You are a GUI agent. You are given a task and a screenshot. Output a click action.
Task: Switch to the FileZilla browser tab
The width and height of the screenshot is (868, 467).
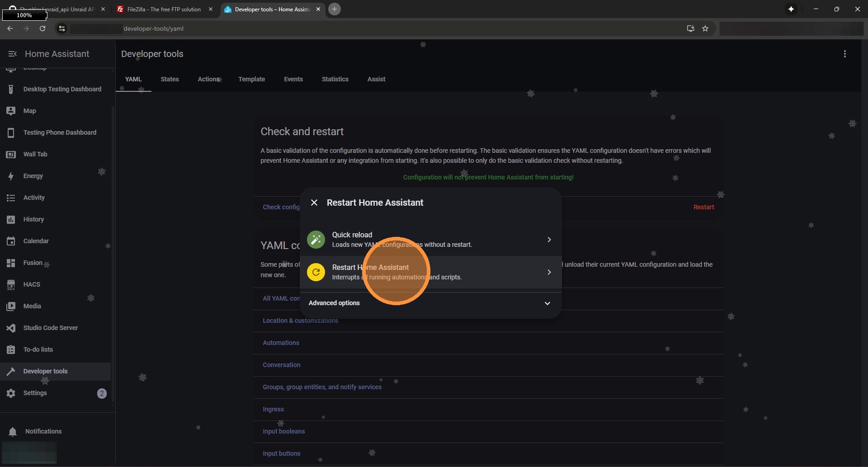click(164, 9)
